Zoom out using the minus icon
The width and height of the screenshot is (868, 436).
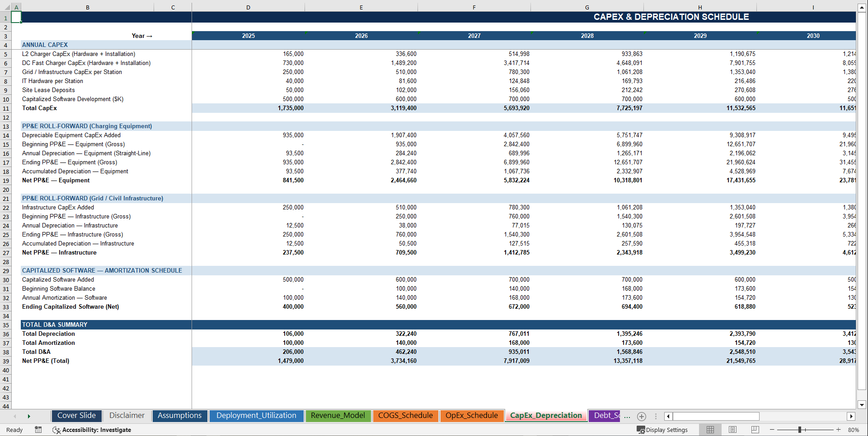pos(773,430)
